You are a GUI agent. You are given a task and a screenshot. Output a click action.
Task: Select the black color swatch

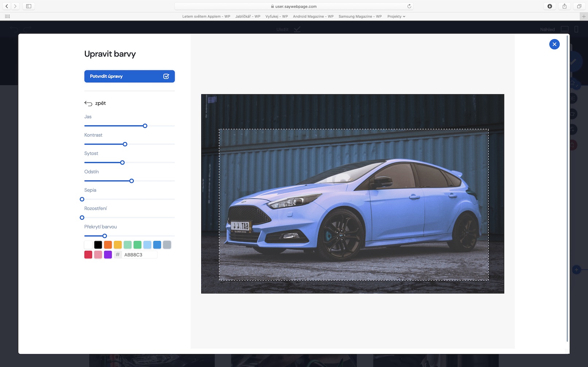tap(98, 245)
